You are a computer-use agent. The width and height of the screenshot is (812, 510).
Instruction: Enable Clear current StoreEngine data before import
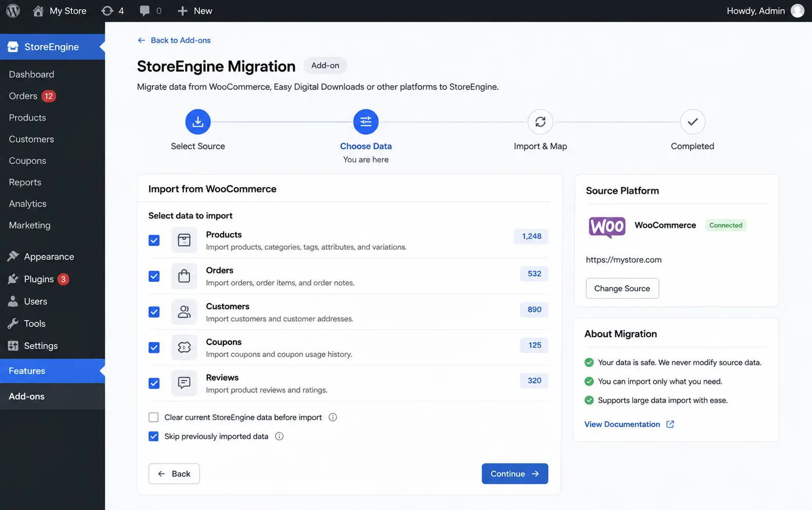(x=153, y=417)
